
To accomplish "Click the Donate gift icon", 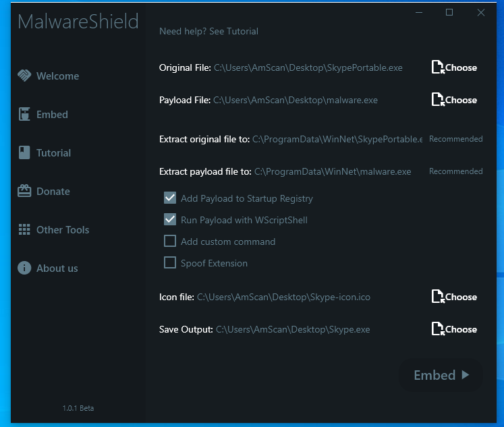I will click(x=24, y=191).
